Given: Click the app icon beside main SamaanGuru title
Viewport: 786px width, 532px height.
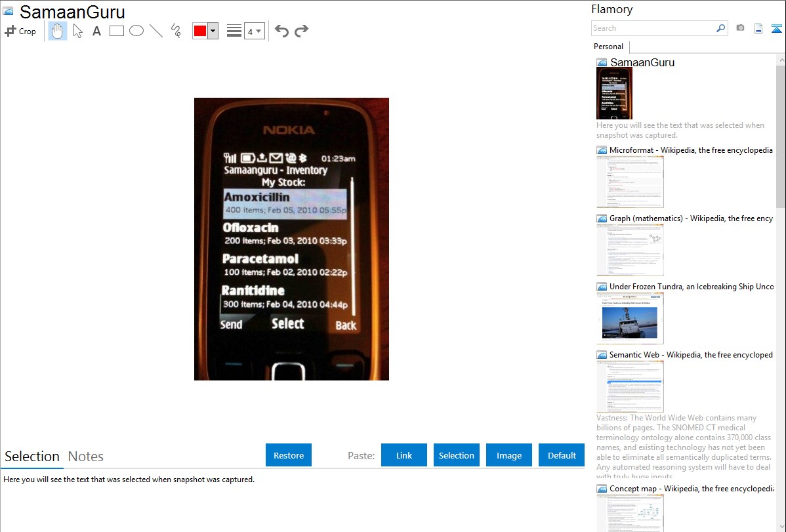Looking at the screenshot, I should [9, 10].
